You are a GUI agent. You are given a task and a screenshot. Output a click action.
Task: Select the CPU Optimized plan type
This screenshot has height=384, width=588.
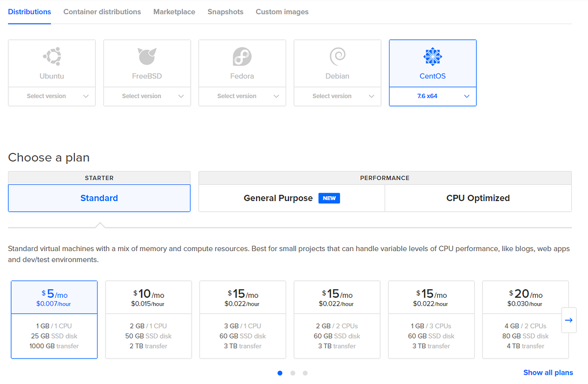coord(478,198)
